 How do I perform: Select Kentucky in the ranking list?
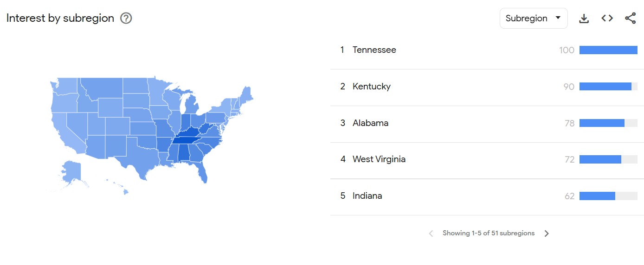tap(371, 87)
